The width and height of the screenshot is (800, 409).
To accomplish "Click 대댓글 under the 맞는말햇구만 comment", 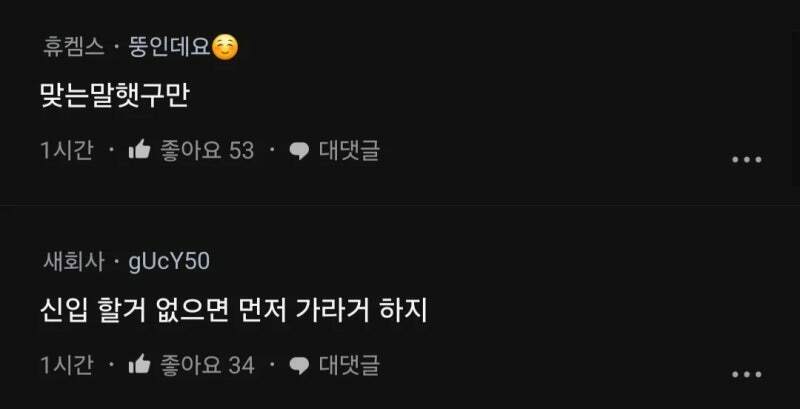I will pos(349,151).
